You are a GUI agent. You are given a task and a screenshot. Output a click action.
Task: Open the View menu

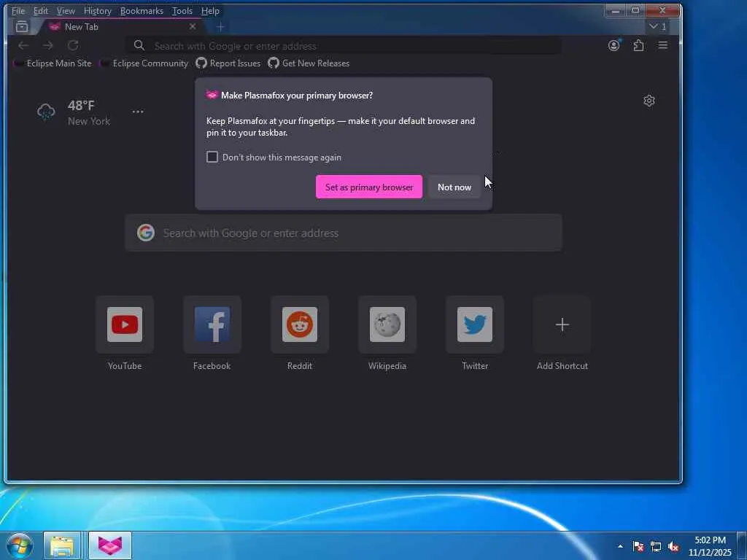[66, 10]
